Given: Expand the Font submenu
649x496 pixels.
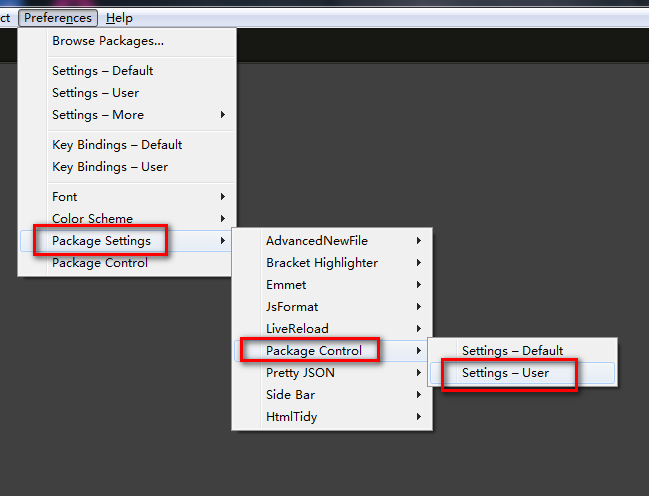Looking at the screenshot, I should coord(126,196).
